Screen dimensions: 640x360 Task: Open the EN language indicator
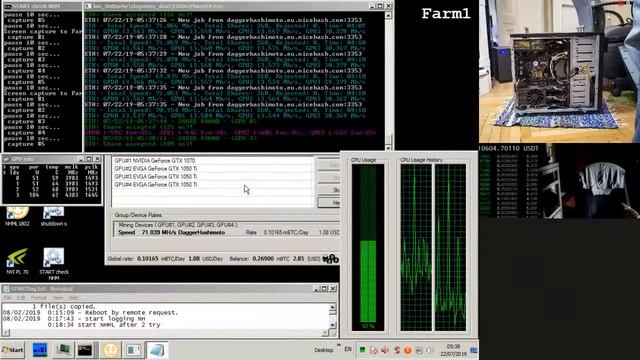coord(348,349)
